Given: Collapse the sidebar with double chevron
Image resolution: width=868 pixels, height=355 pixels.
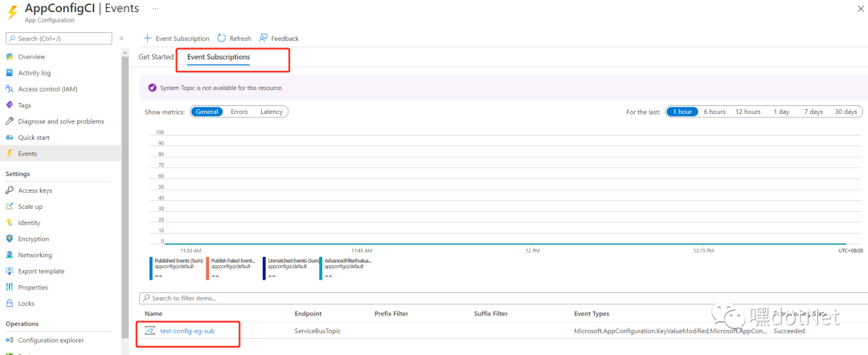Looking at the screenshot, I should click(121, 39).
